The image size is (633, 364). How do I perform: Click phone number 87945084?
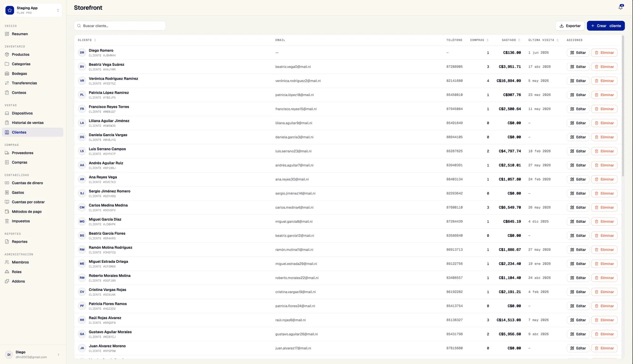point(454,109)
